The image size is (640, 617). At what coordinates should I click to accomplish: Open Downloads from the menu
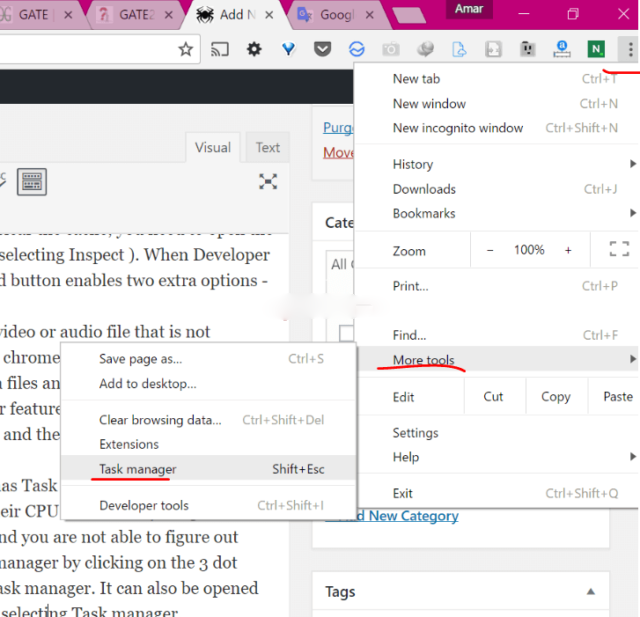tap(496, 189)
